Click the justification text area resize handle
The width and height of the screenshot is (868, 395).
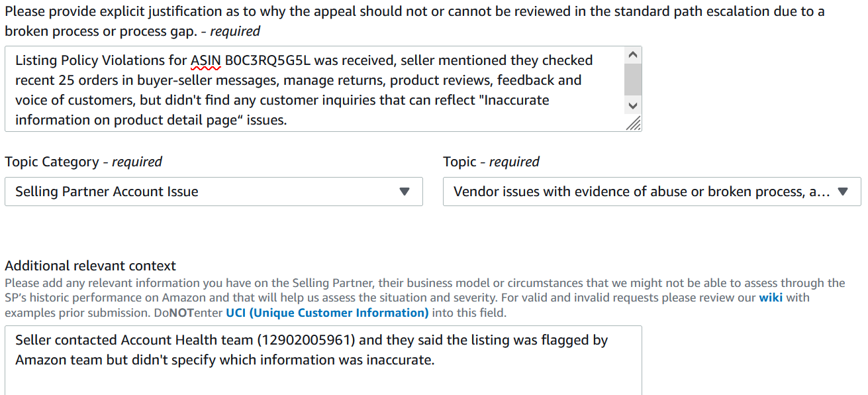pyautogui.click(x=634, y=123)
